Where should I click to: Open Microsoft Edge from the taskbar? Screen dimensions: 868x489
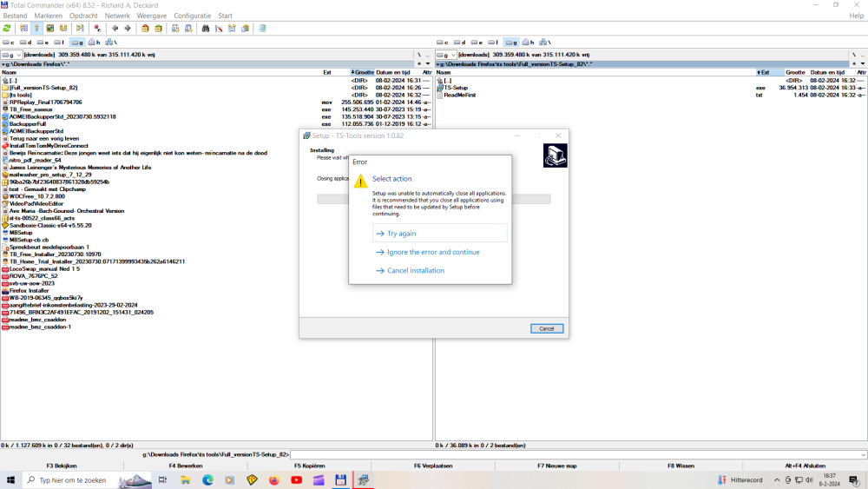[208, 479]
